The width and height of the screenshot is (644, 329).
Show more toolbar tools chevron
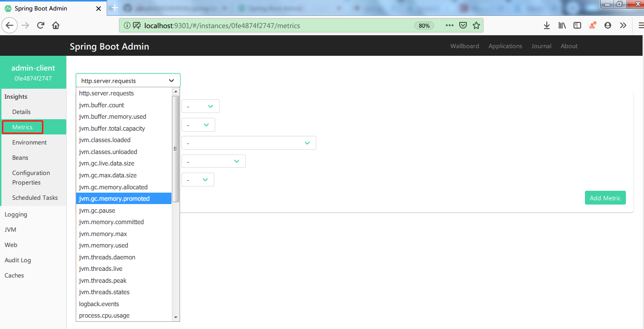pos(623,25)
